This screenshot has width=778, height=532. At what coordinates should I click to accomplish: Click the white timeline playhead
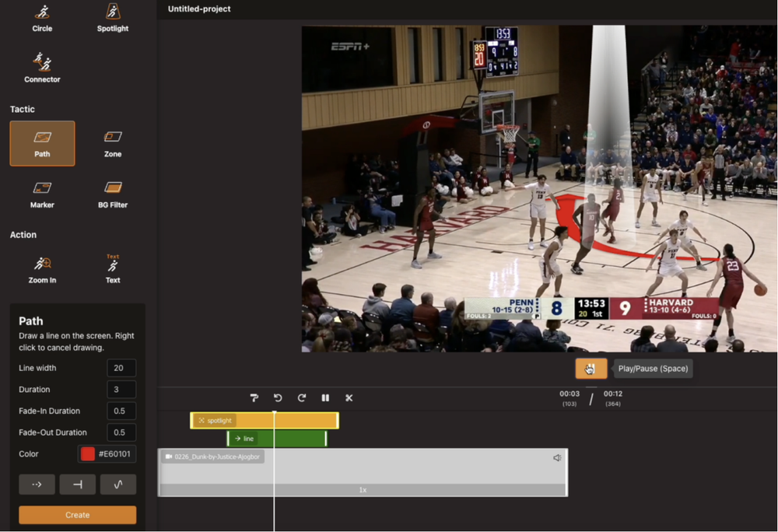pyautogui.click(x=274, y=471)
